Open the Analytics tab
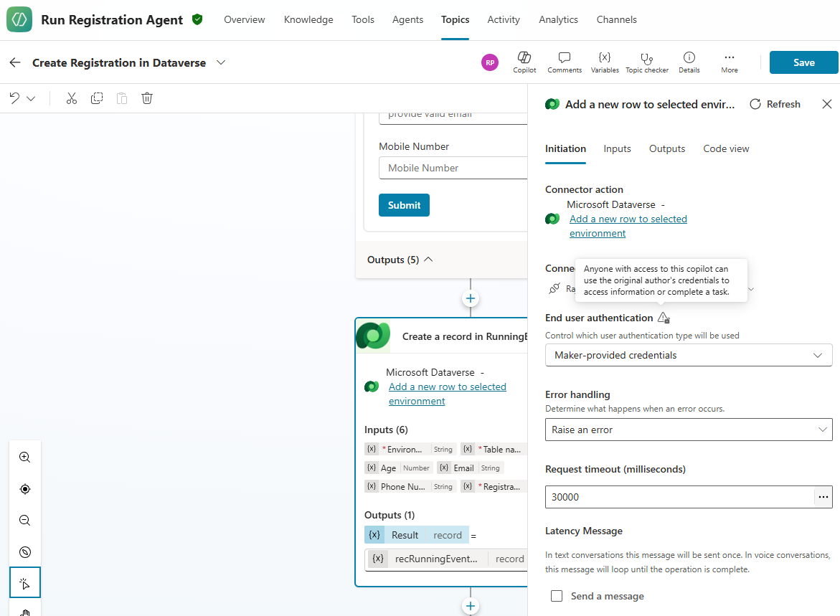 pyautogui.click(x=558, y=19)
